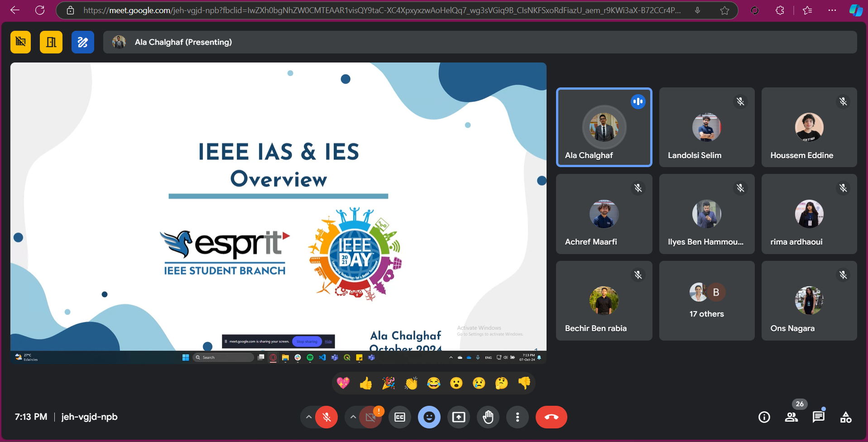Open browser extensions puzzle icon
This screenshot has height=442, width=868.
coord(780,10)
